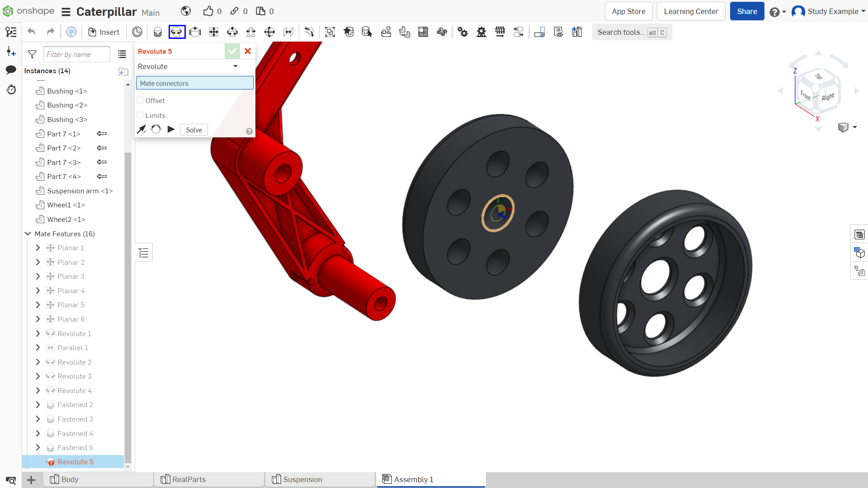868x488 pixels.
Task: Click the Search tools box
Action: (632, 32)
